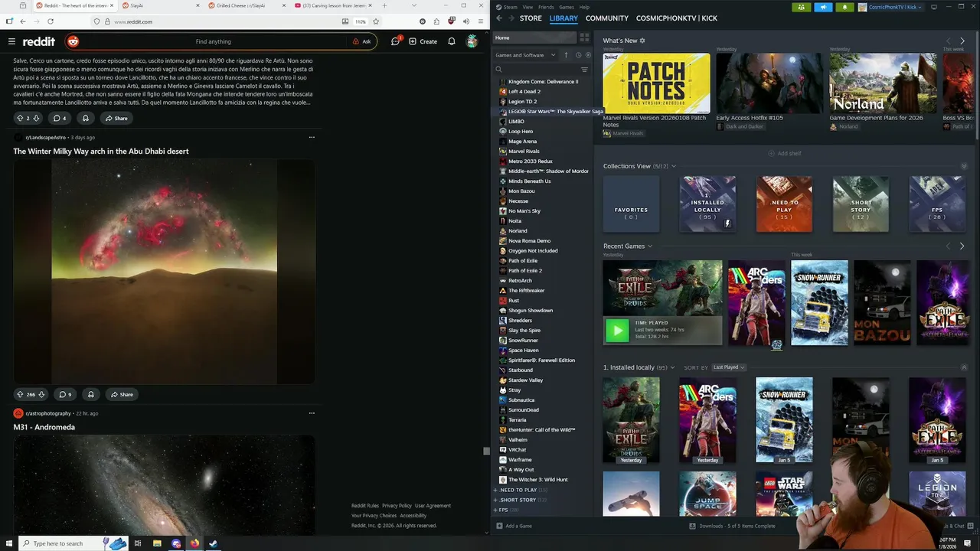
Task: Select Marvel Rivals in Steam game list
Action: [x=524, y=152]
